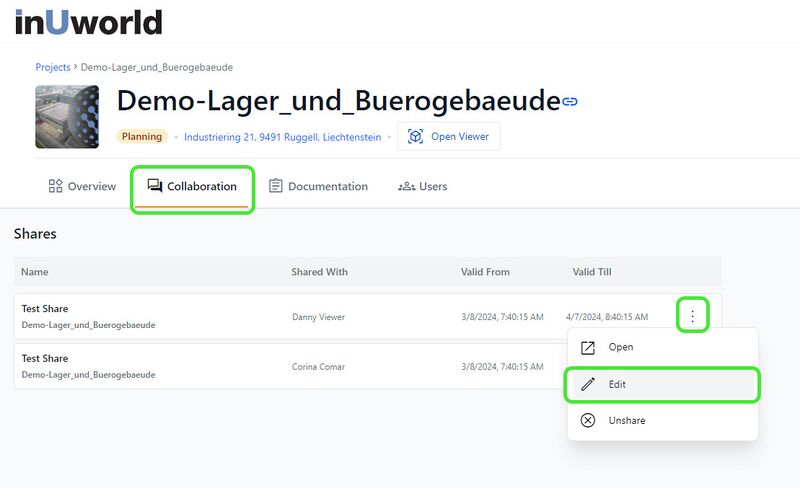Click the Open Viewer 3D cube icon
This screenshot has height=488, width=800.
coord(415,137)
